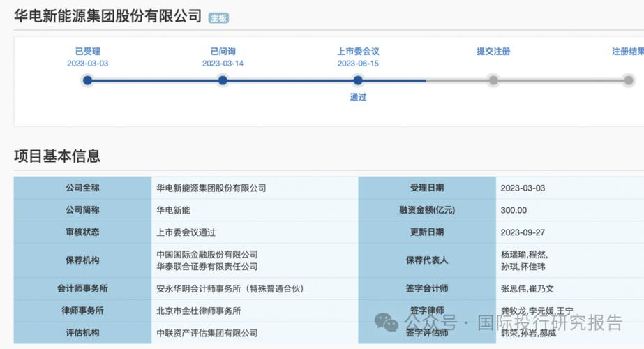The image size is (644, 349).
Task: Click the 中联资产评估集团有限公司 appraiser entry
Action: 207,333
